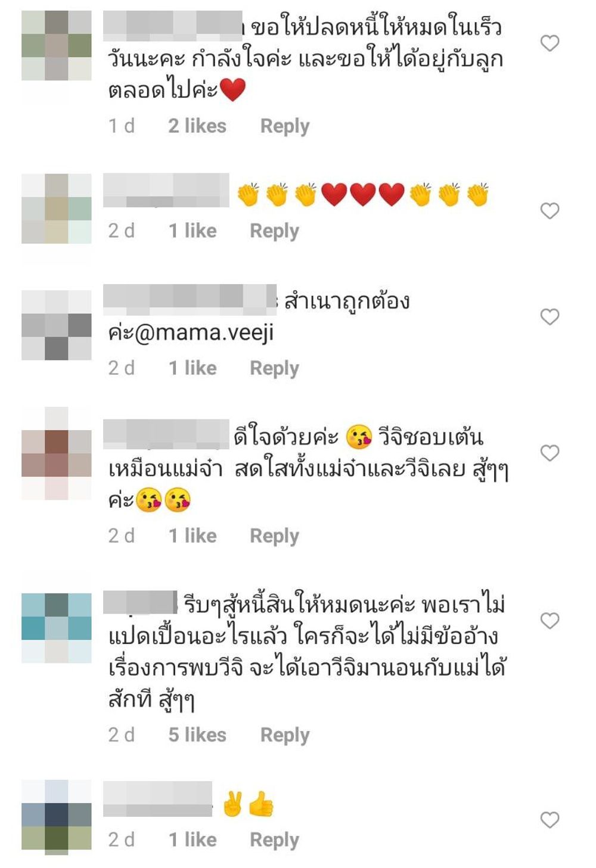Open the first commenter's profile picture
Viewport: 596px width, 868px height.
(57, 45)
